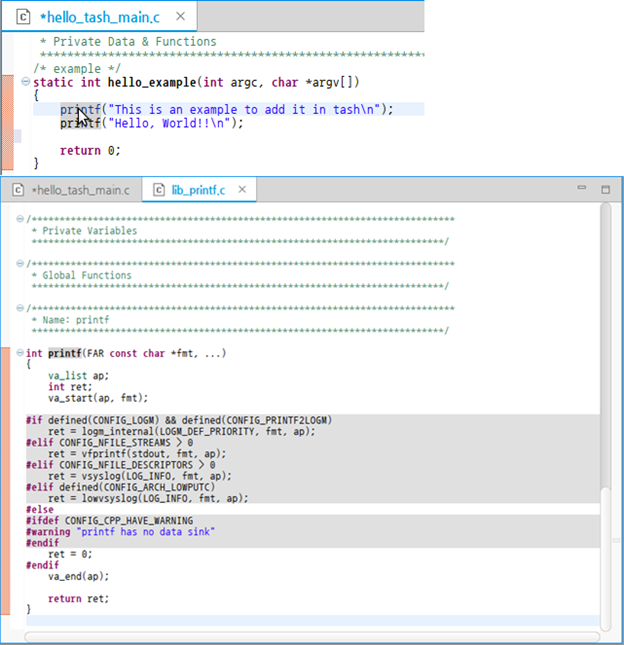Collapse the hello_example function fold
The width and height of the screenshot is (624, 645).
(x=25, y=83)
